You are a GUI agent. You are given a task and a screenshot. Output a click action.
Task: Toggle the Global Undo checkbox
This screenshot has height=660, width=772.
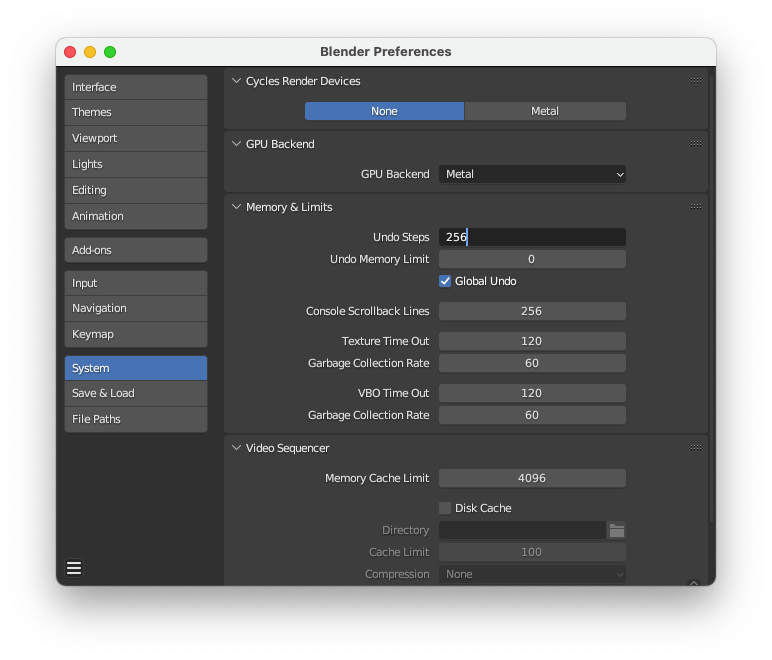click(x=445, y=281)
